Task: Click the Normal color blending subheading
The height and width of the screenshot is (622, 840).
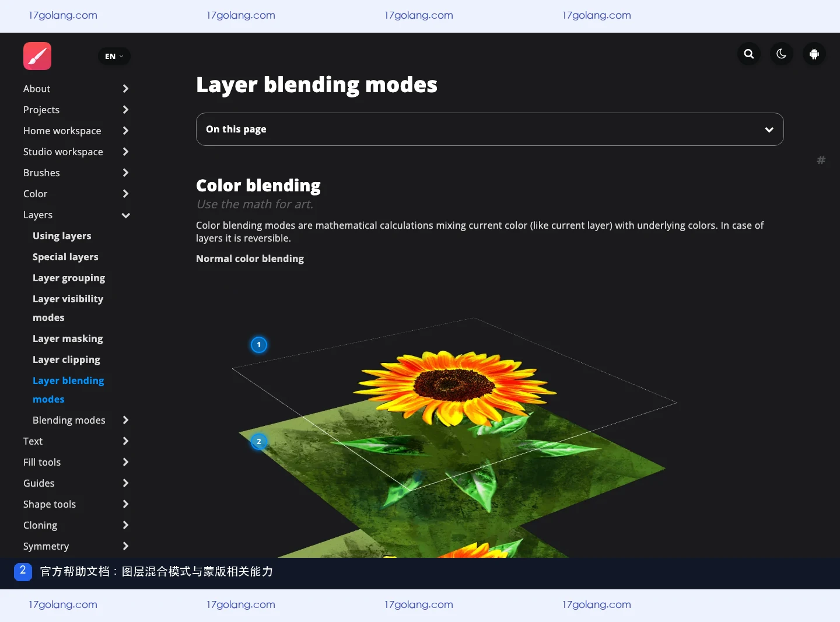Action: tap(250, 258)
